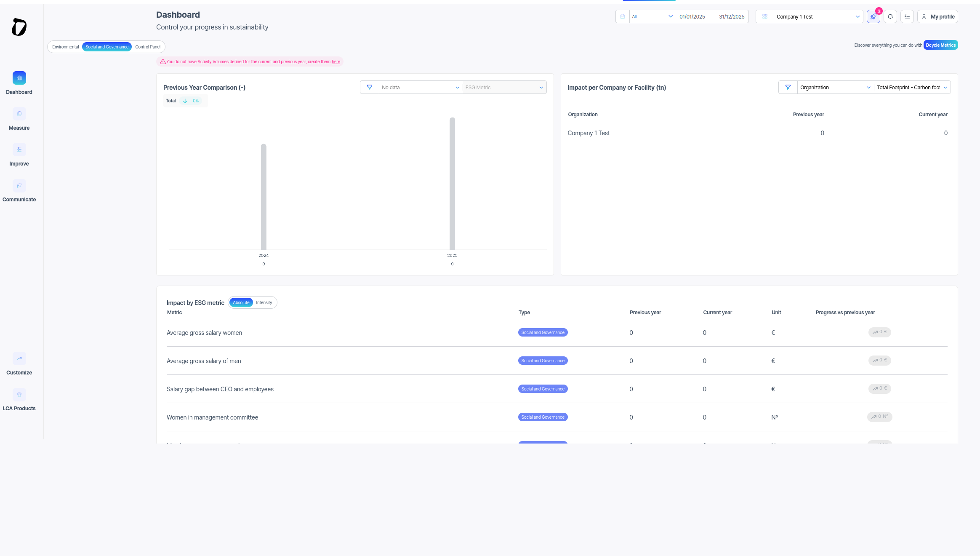Follow the 'here' activity volumes link

[x=336, y=61]
